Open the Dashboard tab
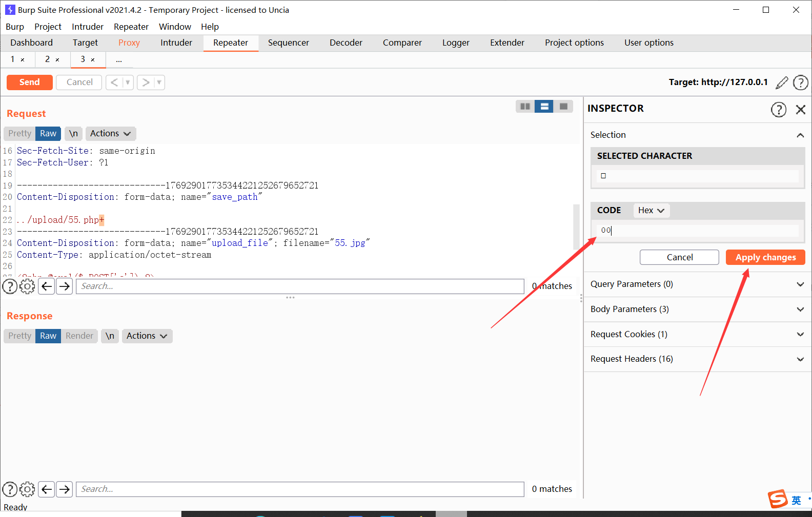Screen dimensions: 812x517 [31, 43]
